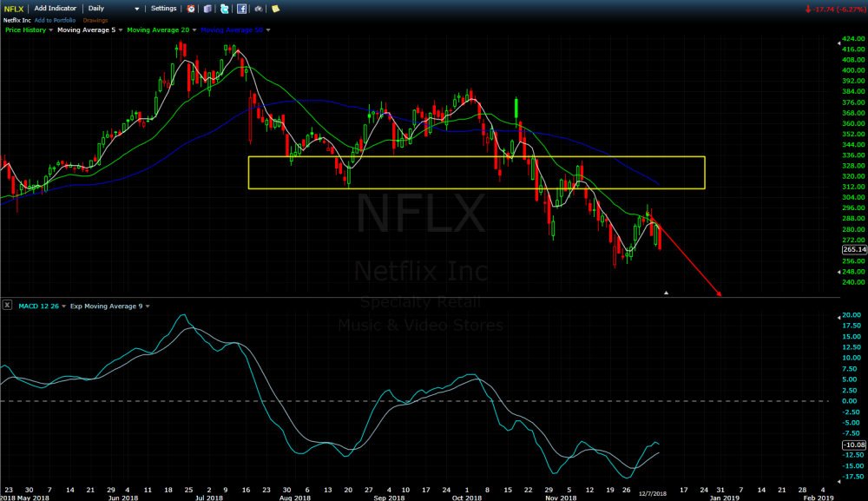Click Add Indicator in the toolbar
Viewport: 868px width, 501px height.
56,8
